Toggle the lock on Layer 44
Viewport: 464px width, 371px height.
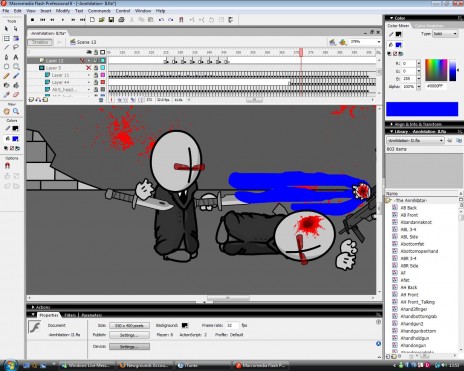96,82
